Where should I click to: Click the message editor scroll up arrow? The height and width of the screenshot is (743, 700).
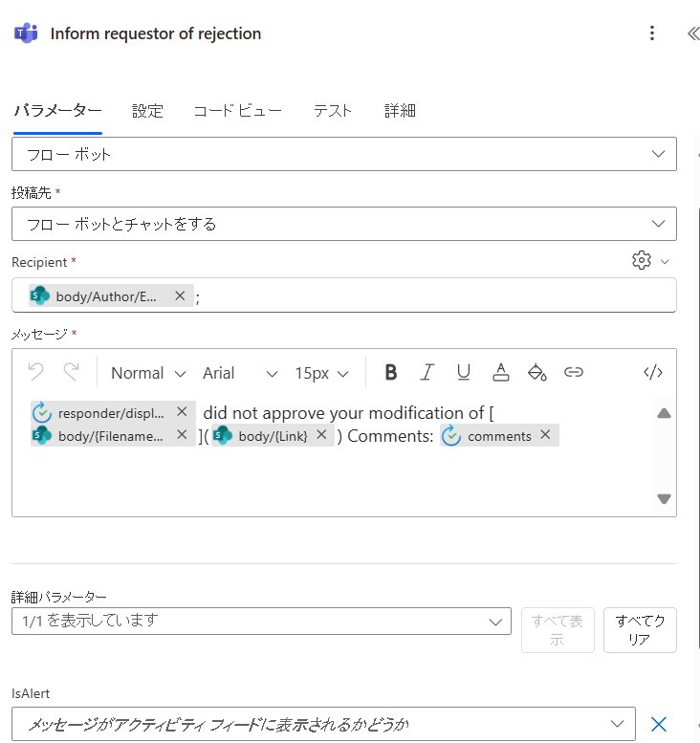coord(664,413)
